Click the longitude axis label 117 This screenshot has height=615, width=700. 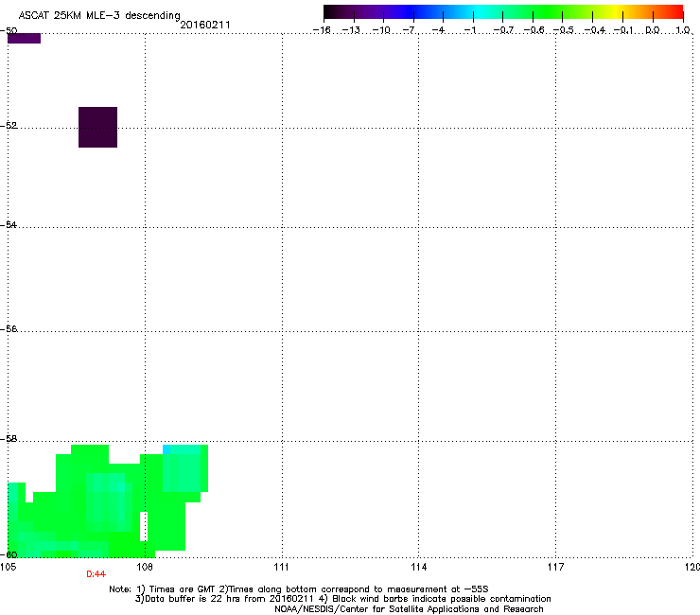tap(555, 567)
